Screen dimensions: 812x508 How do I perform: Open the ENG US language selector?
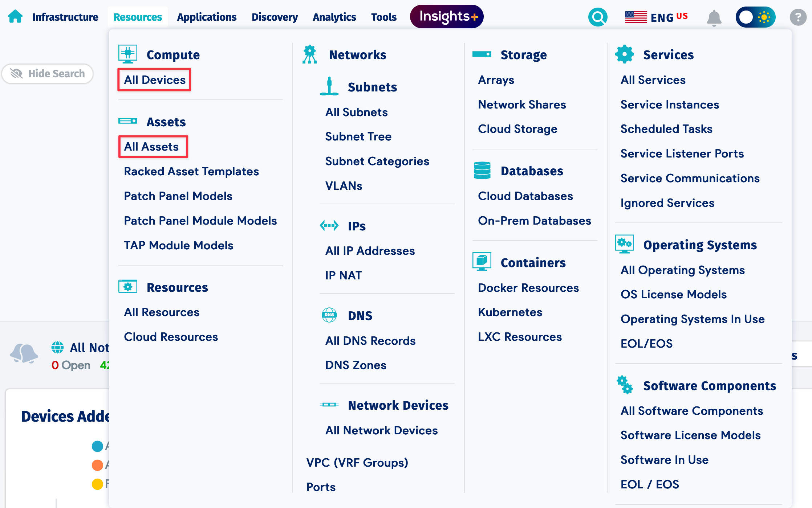656,17
